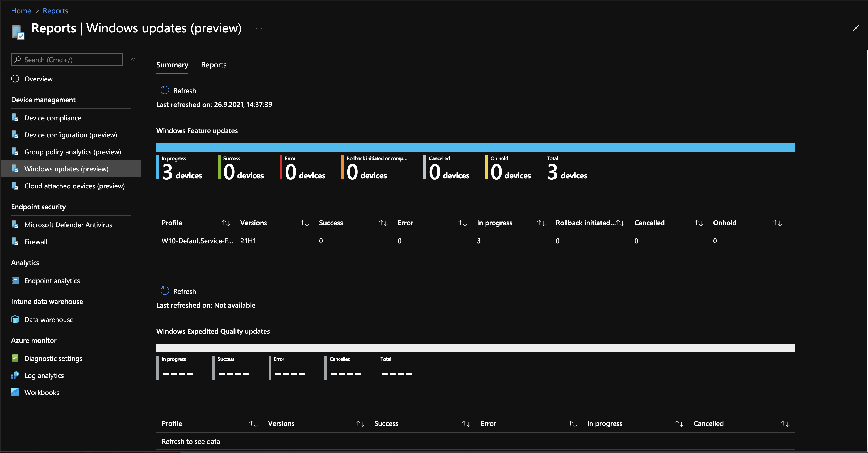The width and height of the screenshot is (868, 453).
Task: Switch to the Reports tab
Action: pyautogui.click(x=214, y=65)
